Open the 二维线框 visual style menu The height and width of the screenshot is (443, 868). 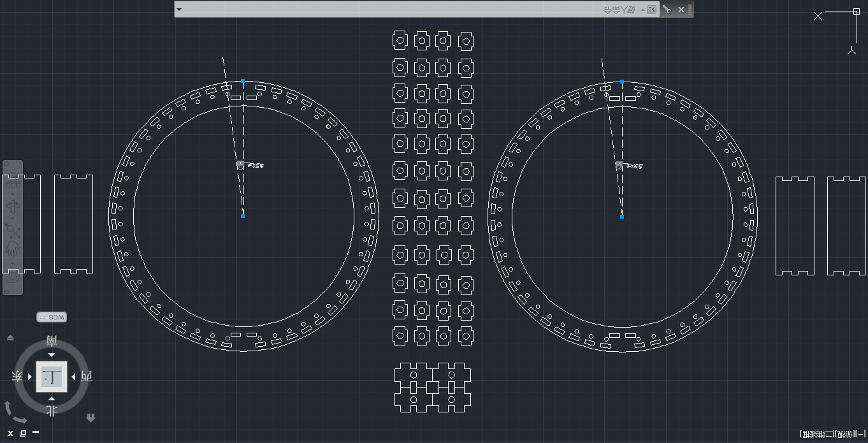820,434
